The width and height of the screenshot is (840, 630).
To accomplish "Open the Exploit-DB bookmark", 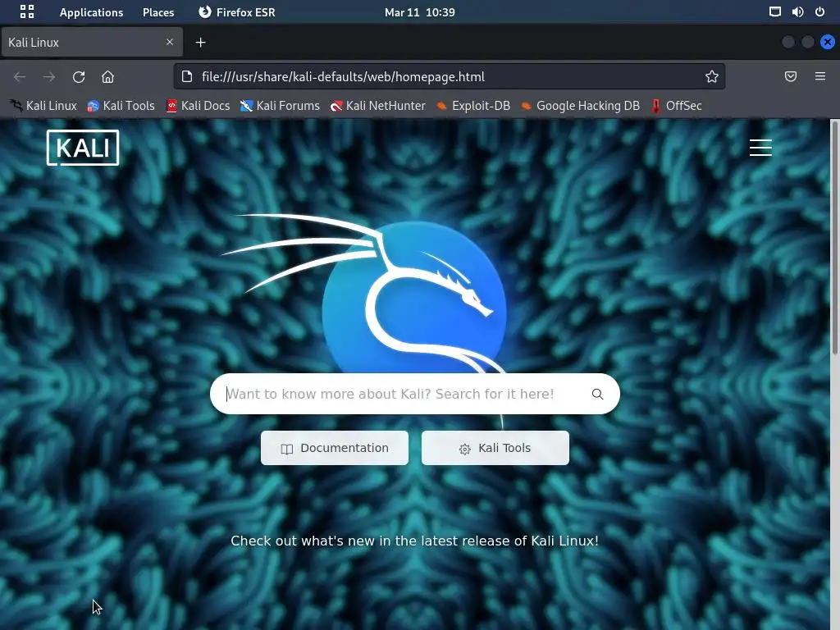I will pos(473,106).
